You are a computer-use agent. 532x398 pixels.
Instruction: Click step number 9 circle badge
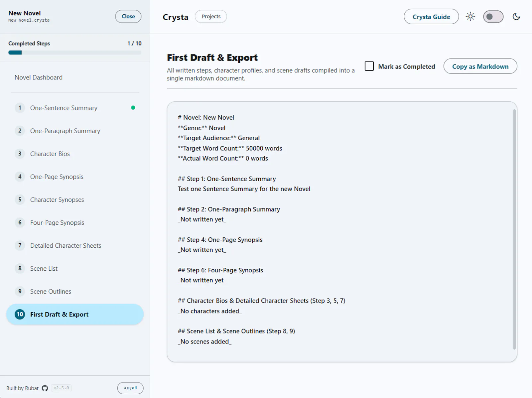(20, 291)
